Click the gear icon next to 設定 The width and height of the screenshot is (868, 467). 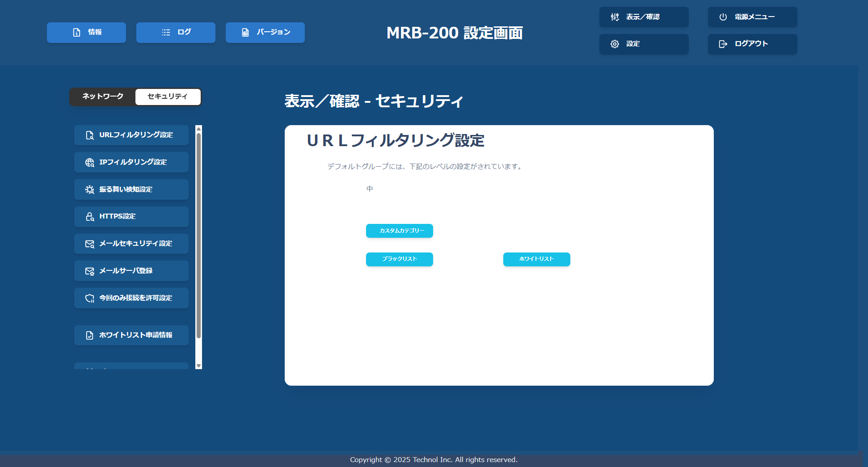[x=615, y=44]
